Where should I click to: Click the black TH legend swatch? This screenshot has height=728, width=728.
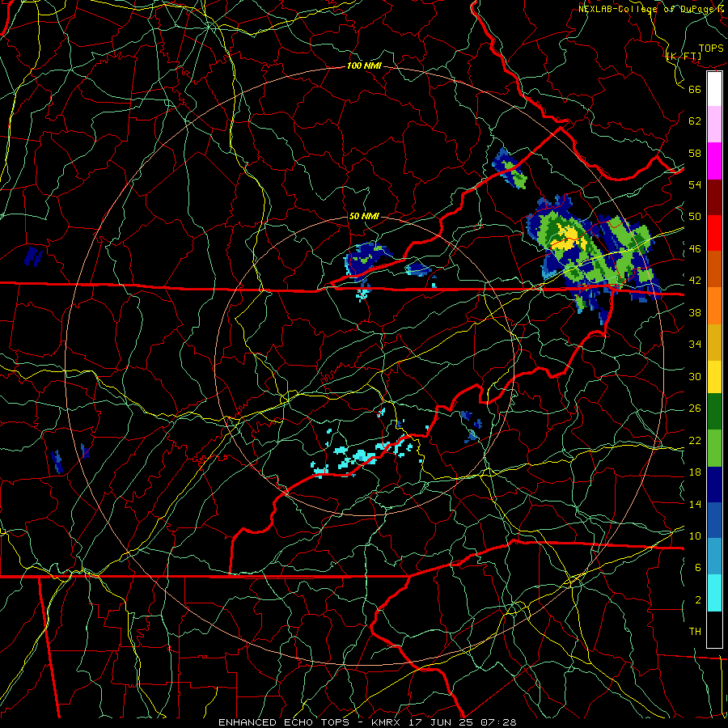click(x=714, y=629)
